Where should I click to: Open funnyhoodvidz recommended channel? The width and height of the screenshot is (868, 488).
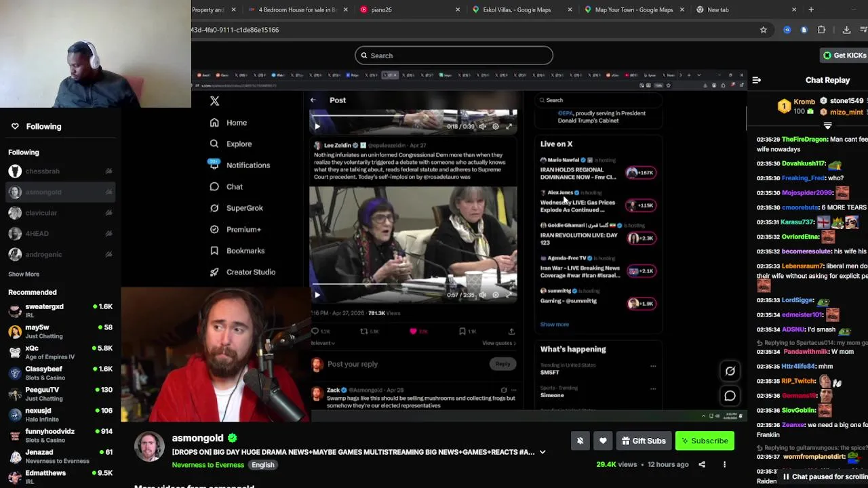tap(60, 435)
